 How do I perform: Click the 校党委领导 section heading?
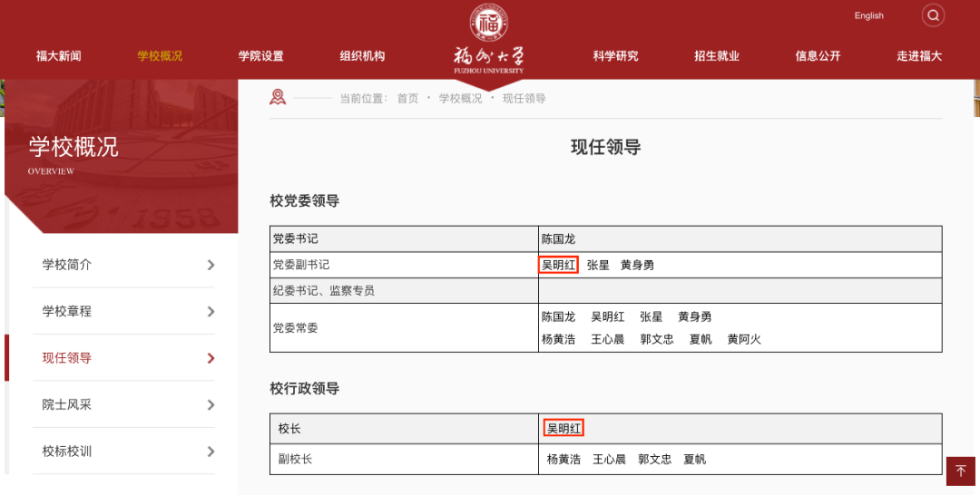click(x=304, y=201)
